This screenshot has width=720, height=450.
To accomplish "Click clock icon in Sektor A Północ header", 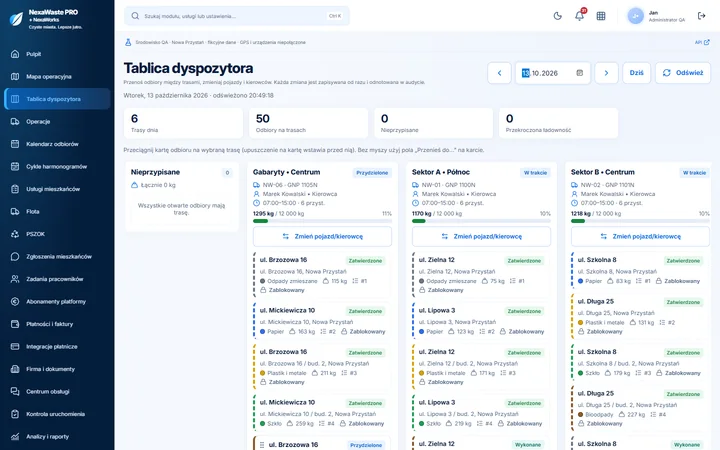I will (416, 202).
